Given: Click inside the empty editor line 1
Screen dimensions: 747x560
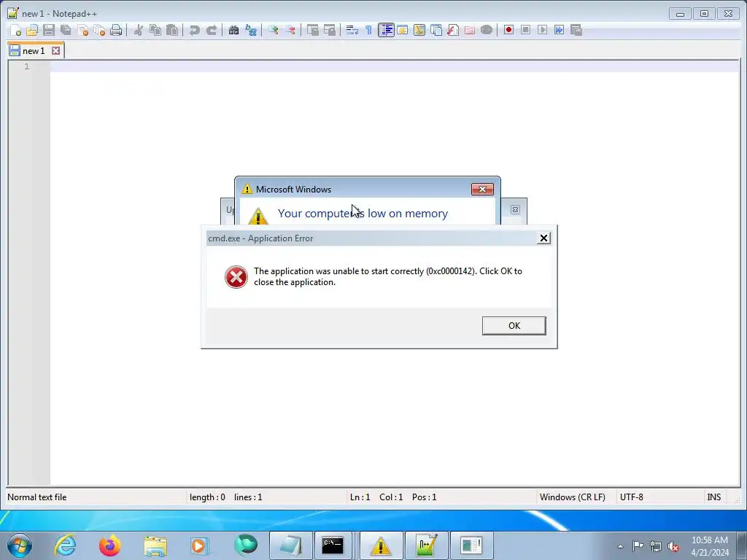Looking at the screenshot, I should (395, 66).
